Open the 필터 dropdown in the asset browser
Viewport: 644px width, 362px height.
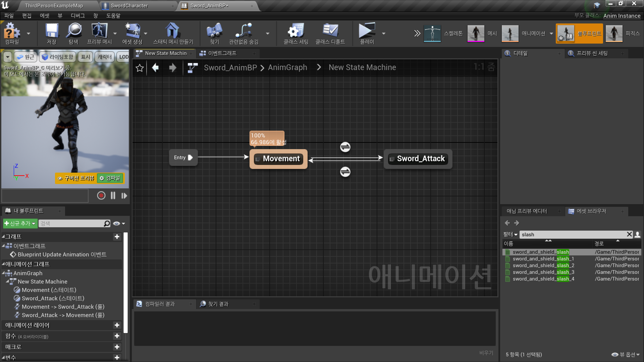(510, 234)
